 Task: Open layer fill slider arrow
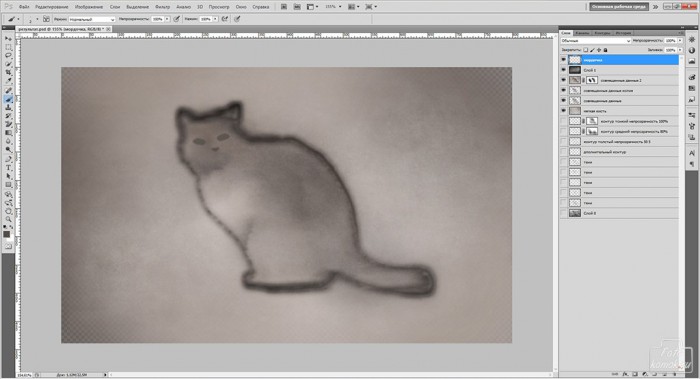pyautogui.click(x=680, y=50)
